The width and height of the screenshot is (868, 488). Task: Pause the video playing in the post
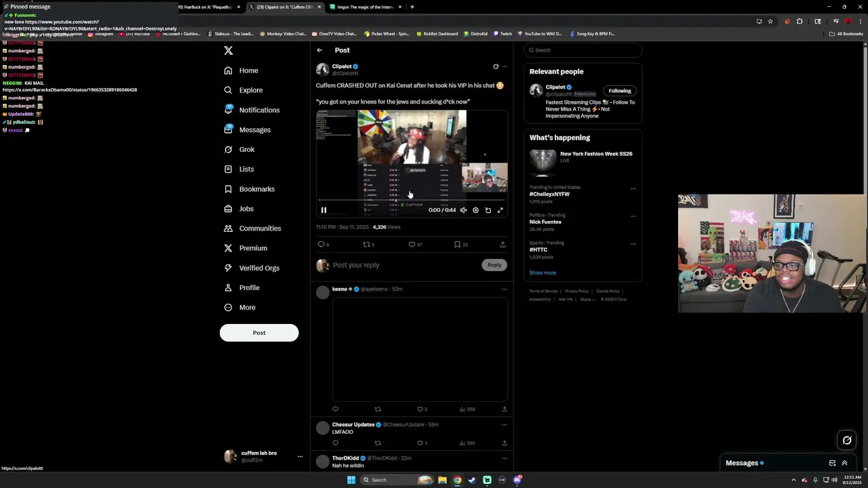pyautogui.click(x=323, y=210)
